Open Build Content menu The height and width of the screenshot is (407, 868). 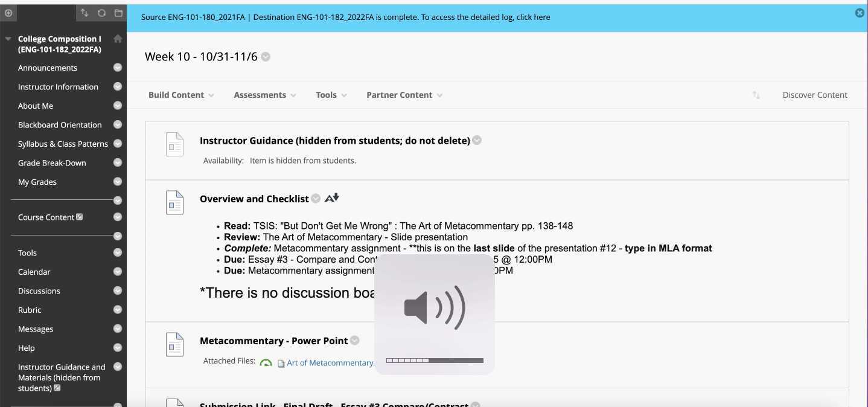pyautogui.click(x=181, y=95)
